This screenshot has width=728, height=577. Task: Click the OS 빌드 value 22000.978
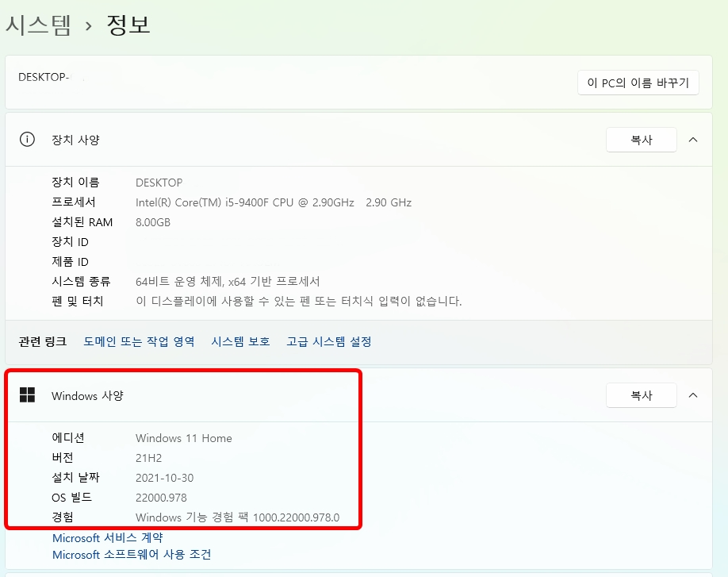tap(163, 497)
